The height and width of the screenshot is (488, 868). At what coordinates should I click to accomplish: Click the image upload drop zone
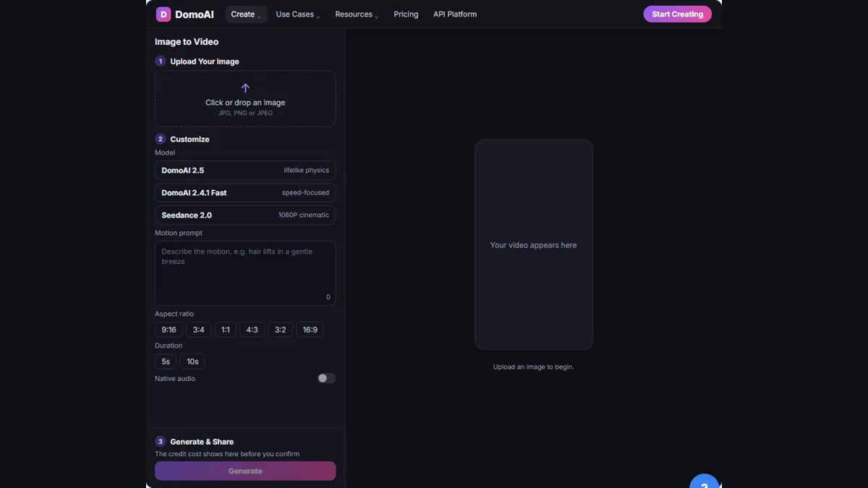tap(245, 99)
